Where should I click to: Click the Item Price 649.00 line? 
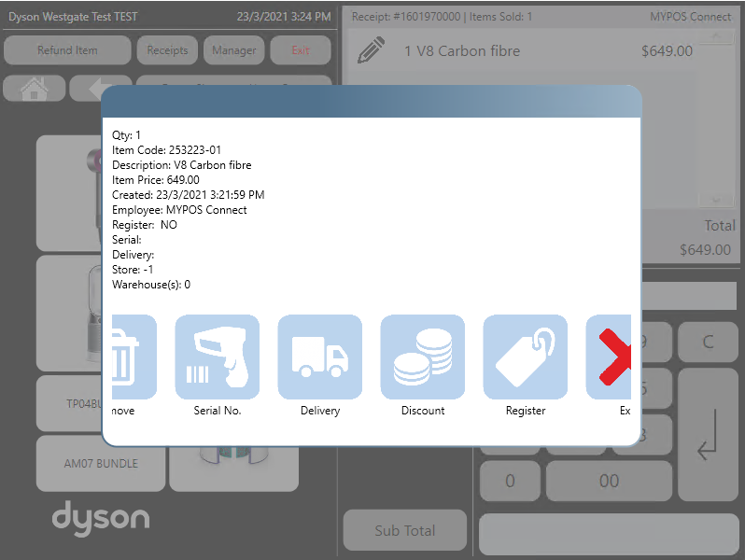coord(156,180)
